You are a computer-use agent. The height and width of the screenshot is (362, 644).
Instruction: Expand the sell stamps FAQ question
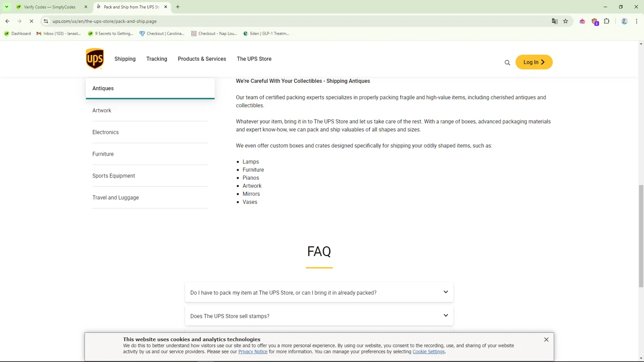coord(319,316)
